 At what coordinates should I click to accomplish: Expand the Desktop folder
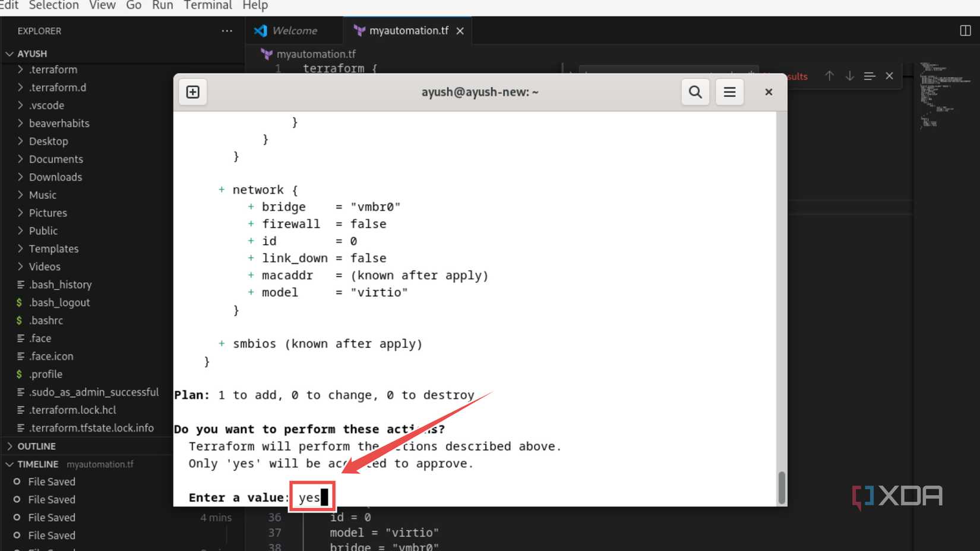20,141
